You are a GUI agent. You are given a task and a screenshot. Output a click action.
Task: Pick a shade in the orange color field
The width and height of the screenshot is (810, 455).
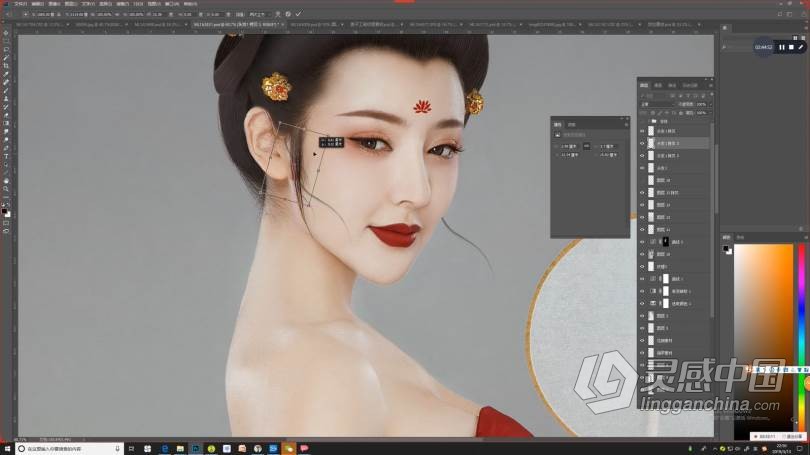point(764,341)
